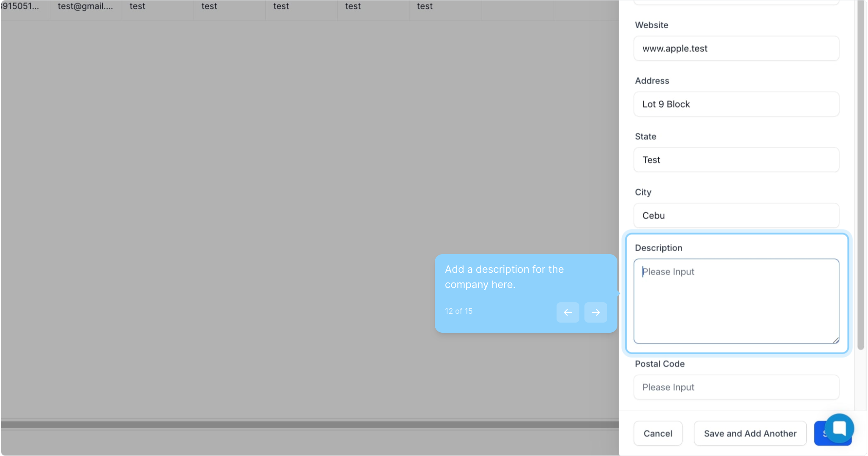Click the test@gmail table cell

tap(85, 6)
